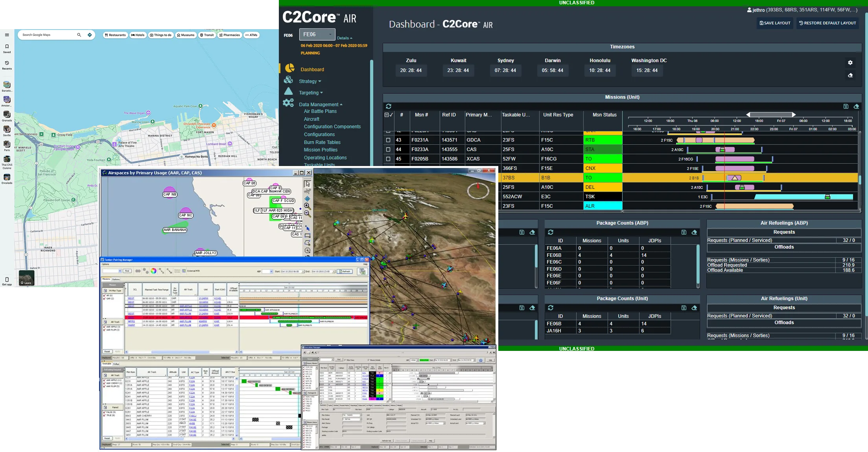Click the SAVE LAYOUT button
The height and width of the screenshot is (452, 868).
point(775,23)
